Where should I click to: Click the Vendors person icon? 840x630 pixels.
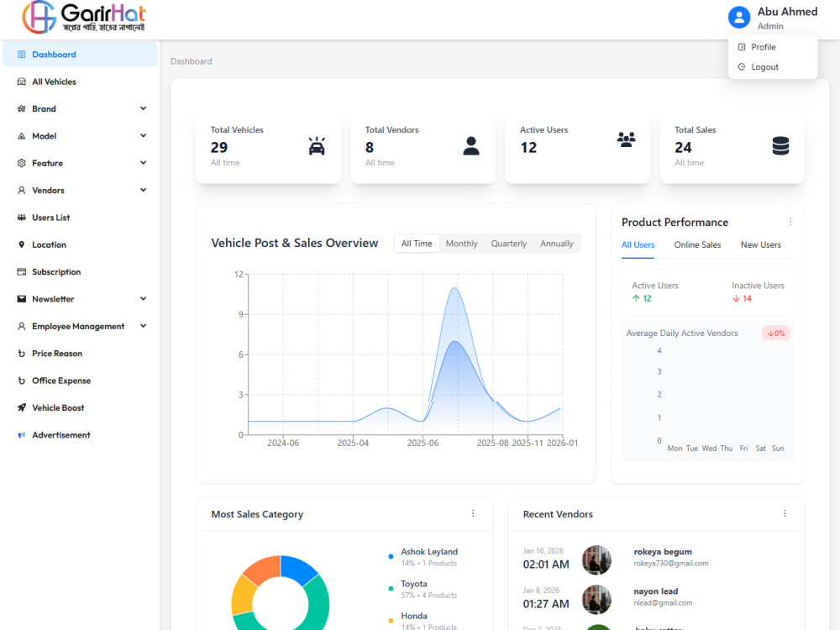pos(22,190)
